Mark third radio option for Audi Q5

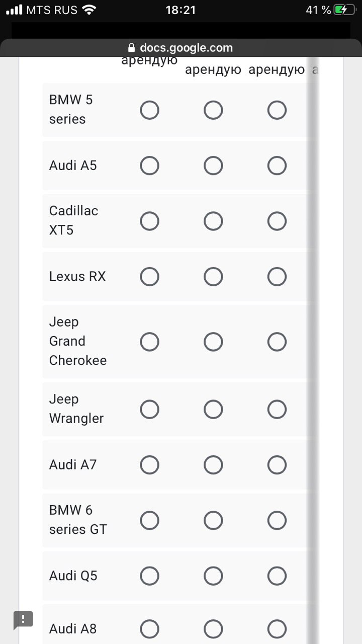pos(277,576)
